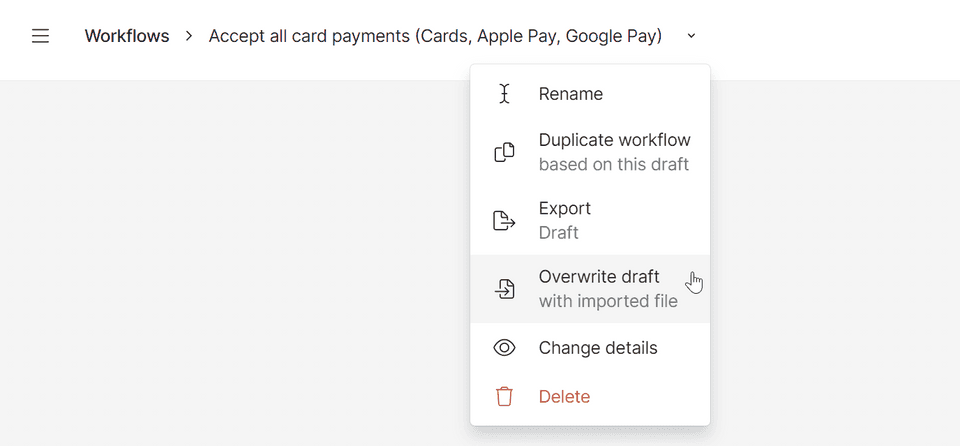The height and width of the screenshot is (446, 960).
Task: Click the Overwrite draft import icon
Action: [x=504, y=289]
